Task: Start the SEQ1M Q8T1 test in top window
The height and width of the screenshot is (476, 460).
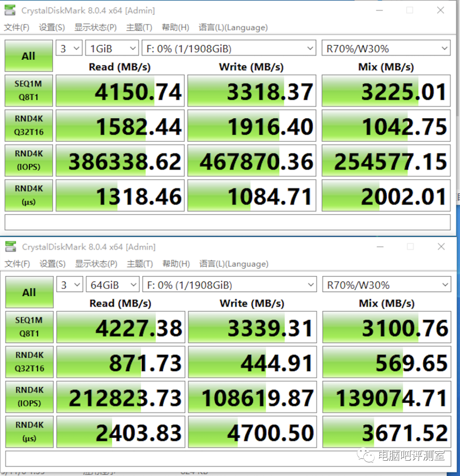Action: (x=28, y=90)
